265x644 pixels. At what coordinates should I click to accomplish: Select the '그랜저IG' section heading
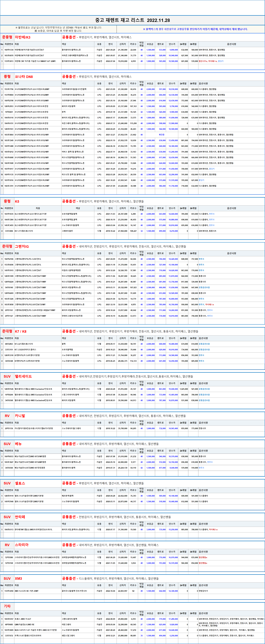click(x=22, y=246)
